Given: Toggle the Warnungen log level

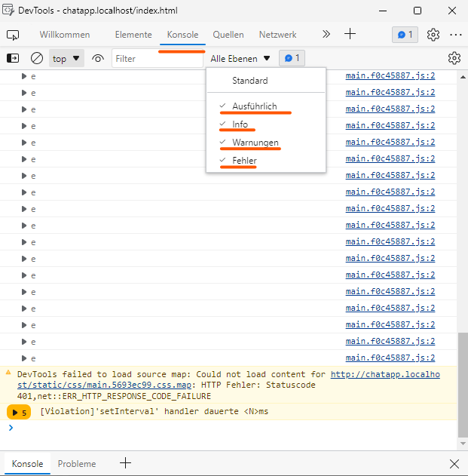Looking at the screenshot, I should [x=255, y=143].
